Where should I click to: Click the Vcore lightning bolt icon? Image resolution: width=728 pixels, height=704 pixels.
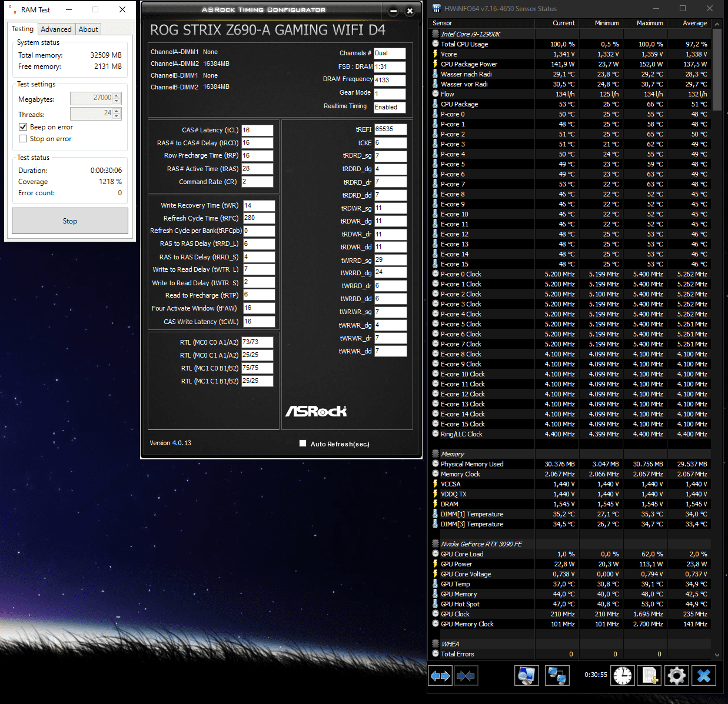[436, 54]
